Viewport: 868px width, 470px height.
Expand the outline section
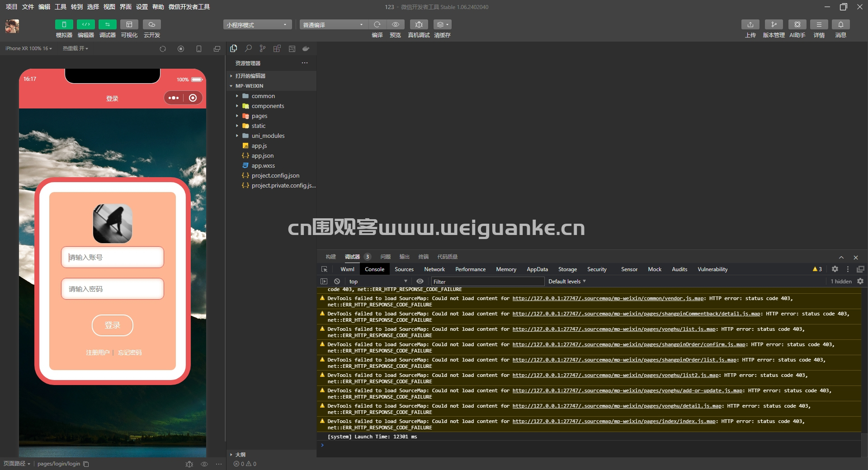pos(271,455)
